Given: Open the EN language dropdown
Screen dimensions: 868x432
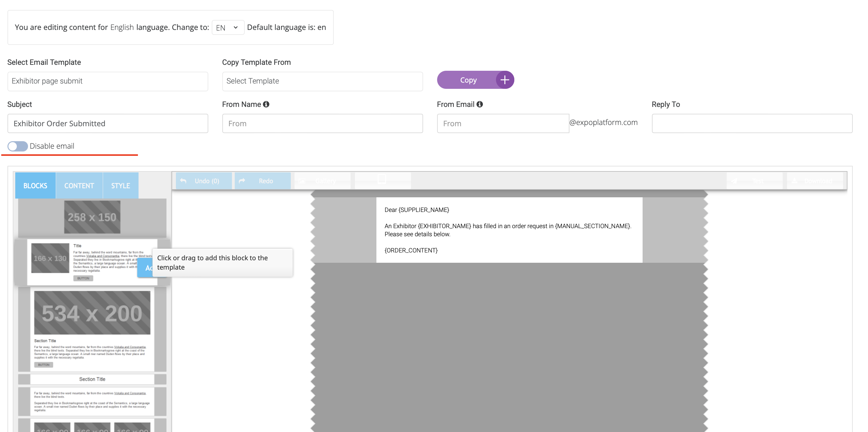Looking at the screenshot, I should coord(228,28).
